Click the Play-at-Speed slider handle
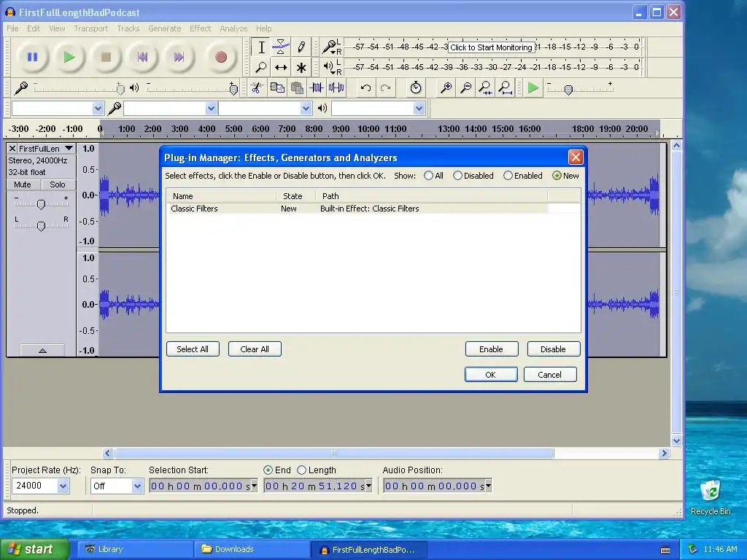Screen dimensions: 747x560 [x=568, y=90]
